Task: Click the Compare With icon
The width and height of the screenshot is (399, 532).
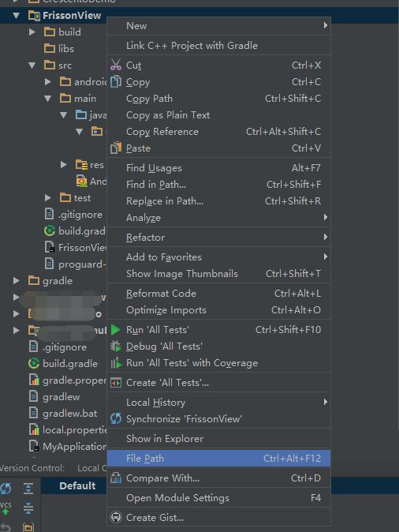Action: click(116, 478)
